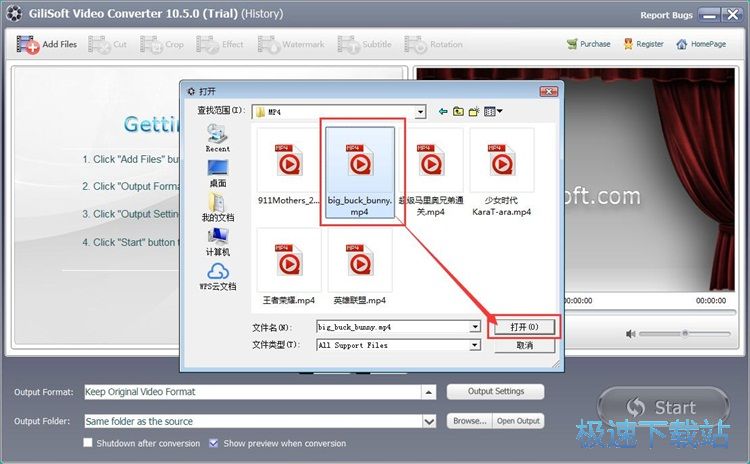750x464 pixels.
Task: Open Output Settings
Action: (x=496, y=391)
